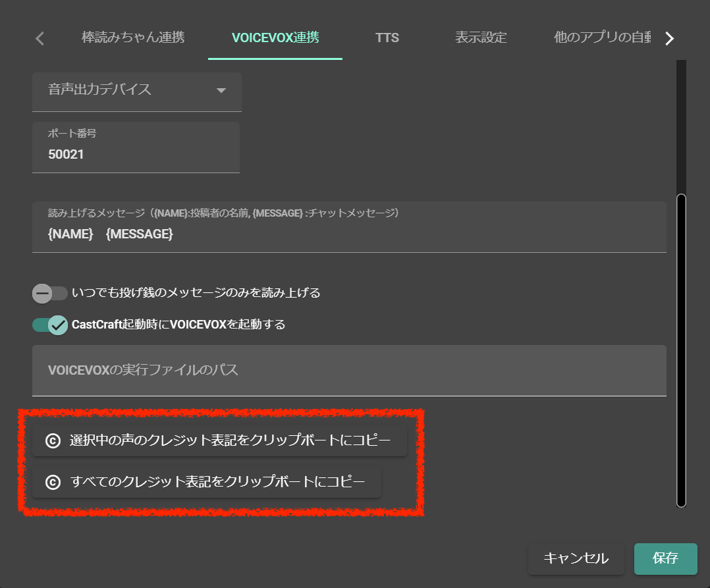Click the © icon on the all credits copy button

pyautogui.click(x=52, y=482)
